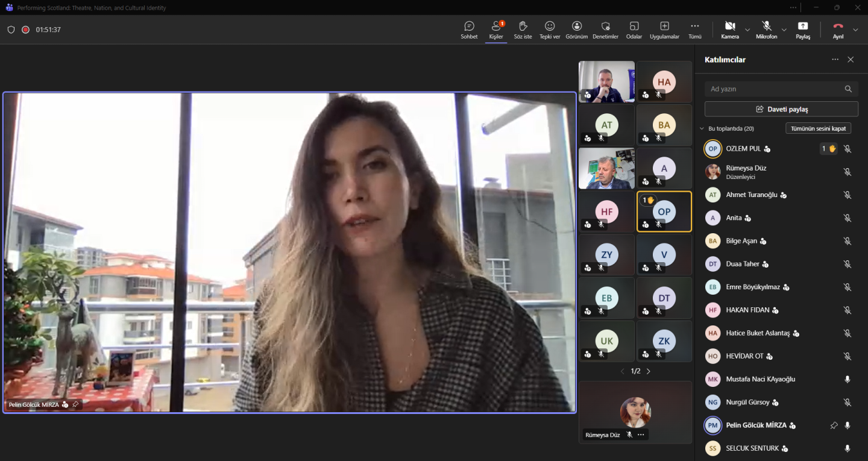The height and width of the screenshot is (461, 868).
Task: Collapse the Bu toplantıda participant list
Action: [702, 129]
